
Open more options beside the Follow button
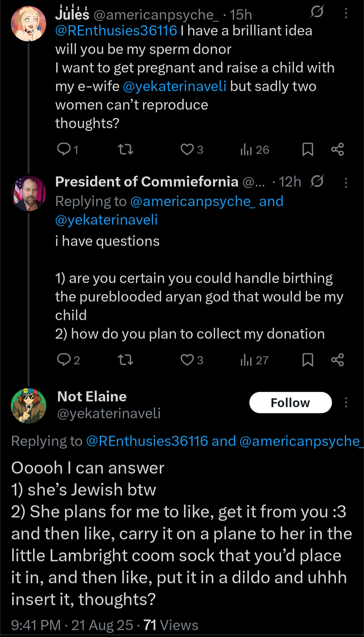point(346,403)
